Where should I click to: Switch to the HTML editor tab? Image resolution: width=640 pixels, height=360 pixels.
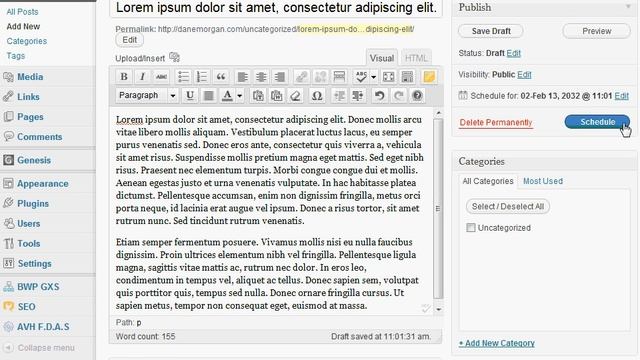[416, 58]
